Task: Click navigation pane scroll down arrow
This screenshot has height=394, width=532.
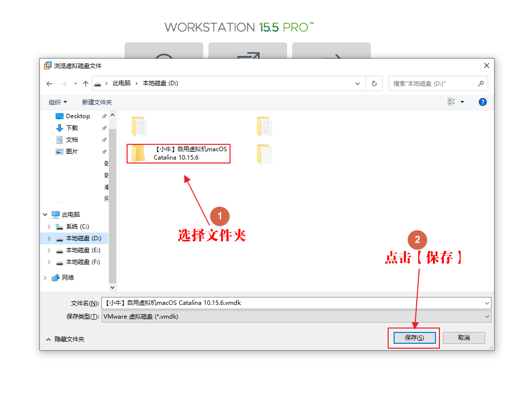Action: point(113,288)
